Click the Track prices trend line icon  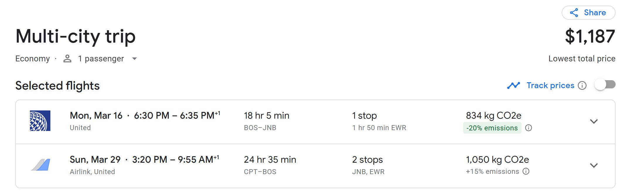coord(514,85)
